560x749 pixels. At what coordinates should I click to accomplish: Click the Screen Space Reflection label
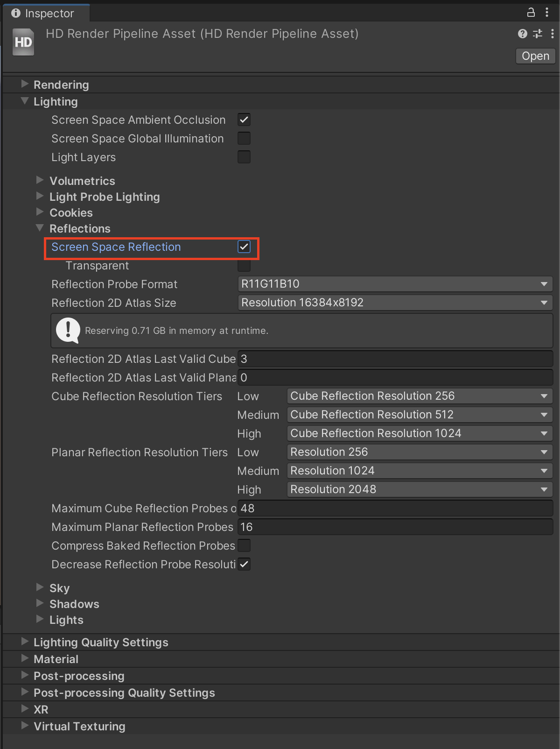point(116,247)
